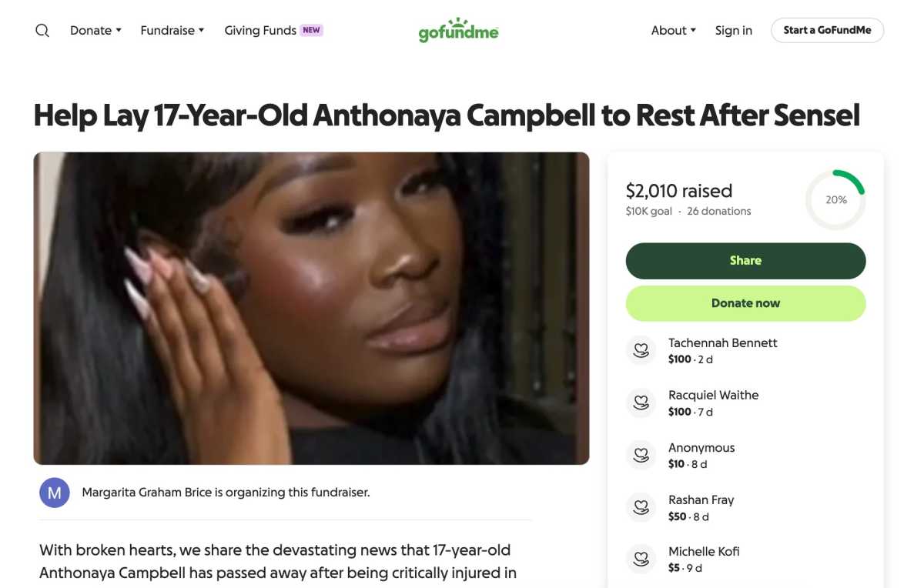Select heart-hand icon beside Tachennah Bennett
Image resolution: width=924 pixels, height=588 pixels.
click(641, 351)
